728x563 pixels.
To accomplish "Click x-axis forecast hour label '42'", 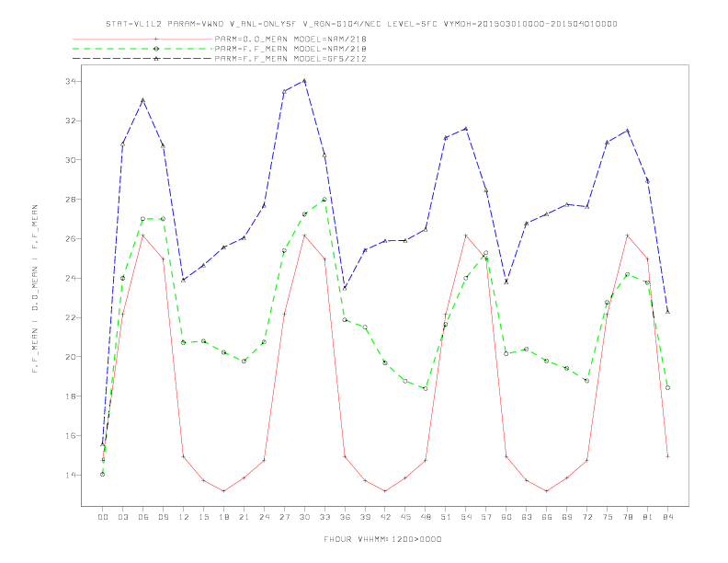I will pyautogui.click(x=385, y=517).
